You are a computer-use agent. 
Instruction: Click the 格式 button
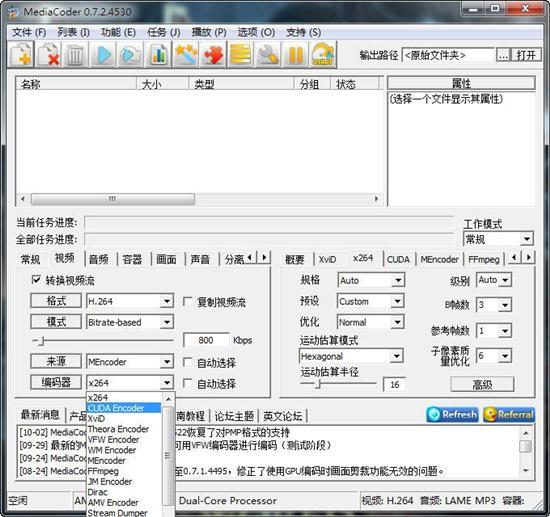pos(56,301)
